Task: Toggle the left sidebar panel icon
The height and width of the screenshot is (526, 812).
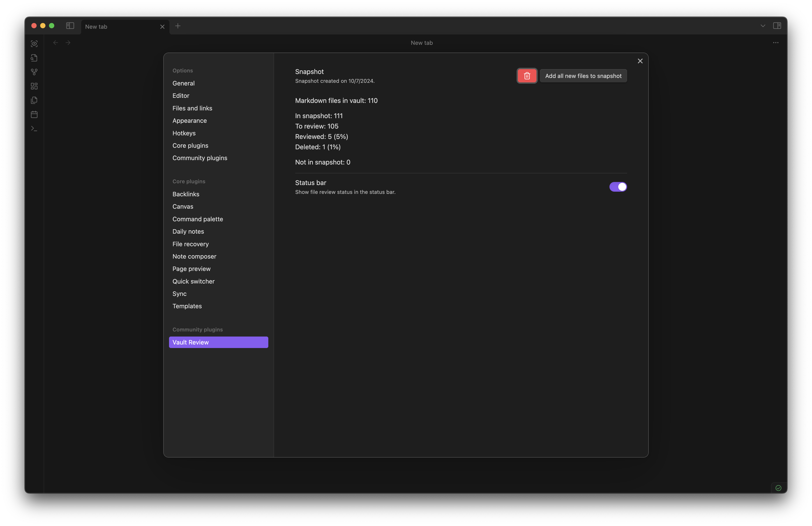Action: click(70, 26)
